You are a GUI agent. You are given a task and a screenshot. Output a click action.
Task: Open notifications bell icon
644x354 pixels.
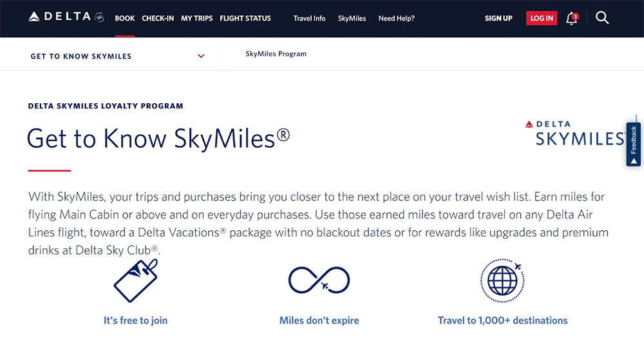click(x=571, y=18)
